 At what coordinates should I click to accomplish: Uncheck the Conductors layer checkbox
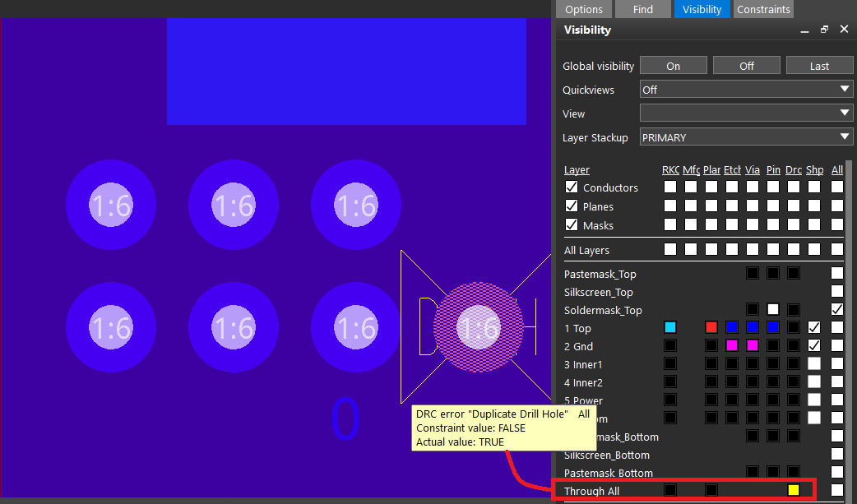(x=572, y=187)
